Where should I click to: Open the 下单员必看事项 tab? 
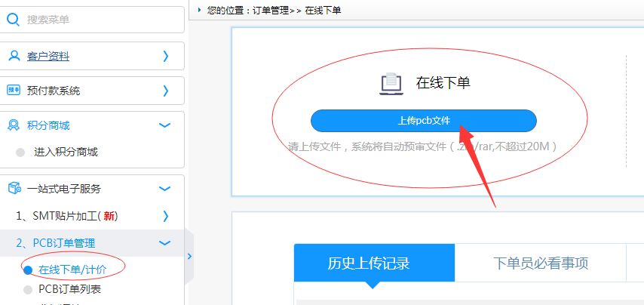click(540, 263)
